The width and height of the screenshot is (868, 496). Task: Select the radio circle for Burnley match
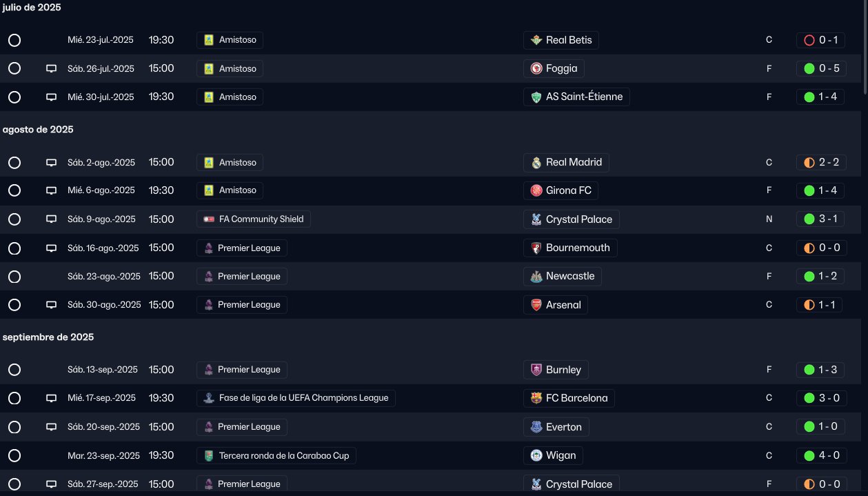14,370
